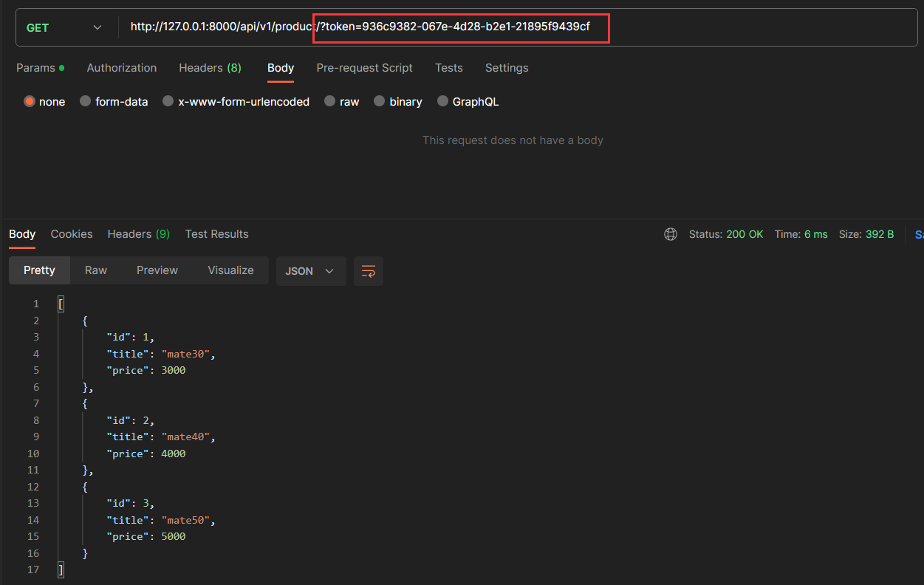Click the price value 5000
924x585 pixels.
pos(174,536)
